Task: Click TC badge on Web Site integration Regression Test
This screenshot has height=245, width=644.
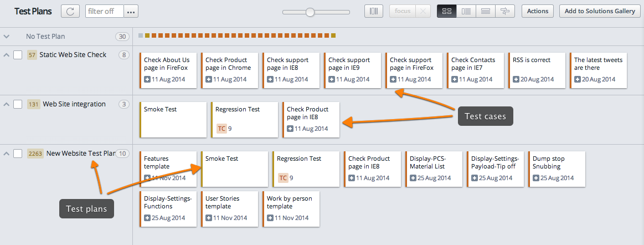Action: point(222,129)
